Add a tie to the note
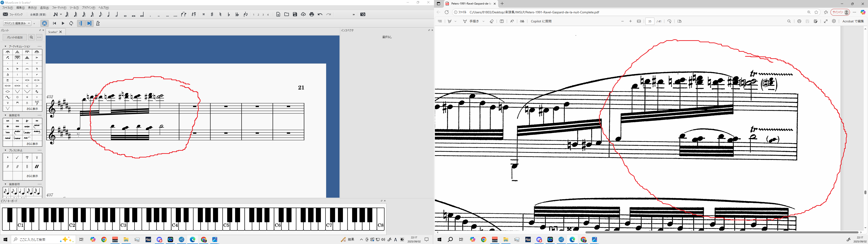The image size is (868, 244). coord(184,14)
